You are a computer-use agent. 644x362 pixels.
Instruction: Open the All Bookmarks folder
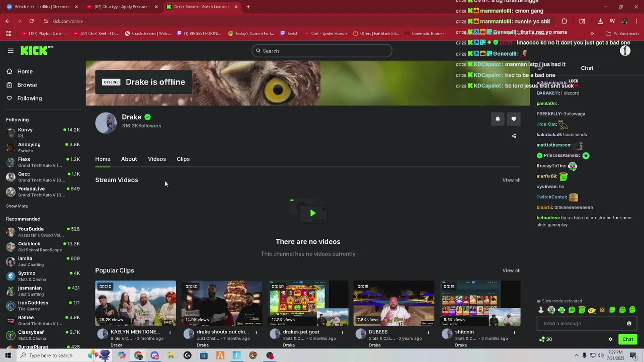coord(622,34)
